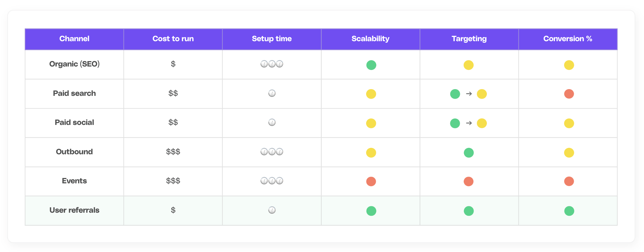Click the Paid search channel label

[74, 93]
